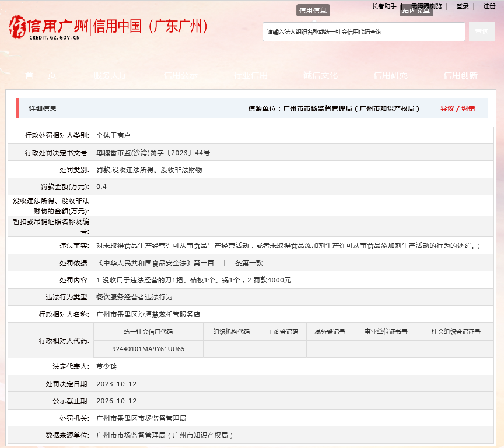This screenshot has height=448, width=504.
Task: Click the 详细信息 section heading
Action: 43,108
